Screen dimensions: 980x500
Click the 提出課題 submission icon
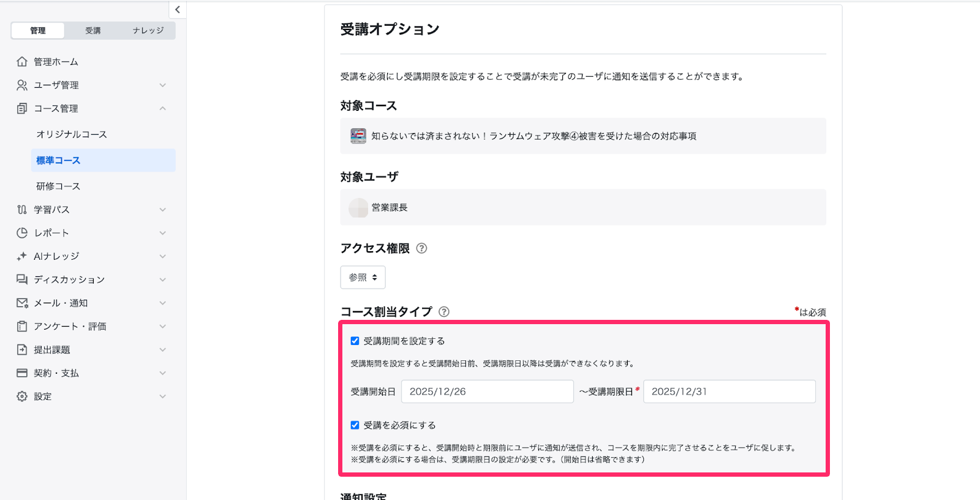click(x=22, y=349)
